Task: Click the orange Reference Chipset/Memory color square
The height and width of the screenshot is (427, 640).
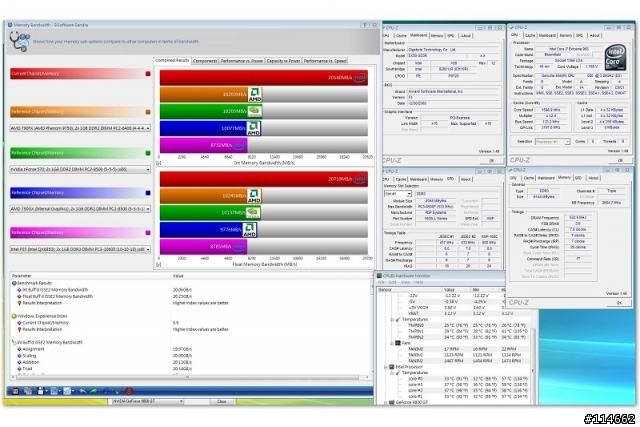Action: click(x=148, y=112)
